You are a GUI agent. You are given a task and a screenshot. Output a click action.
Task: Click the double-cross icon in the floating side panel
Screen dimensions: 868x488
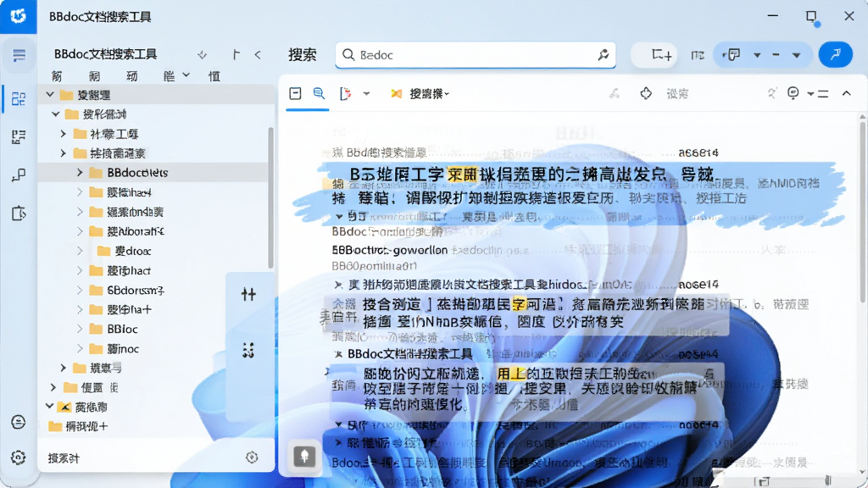coord(248,294)
